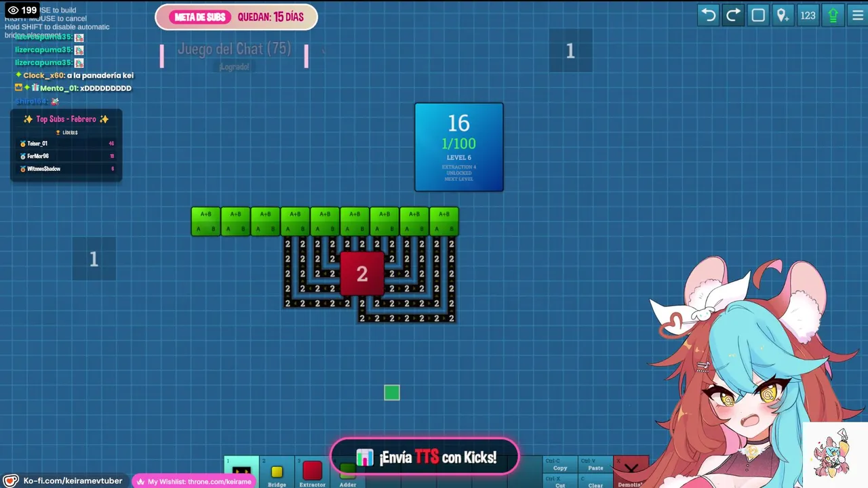Add a map marker with the pin icon

(783, 15)
